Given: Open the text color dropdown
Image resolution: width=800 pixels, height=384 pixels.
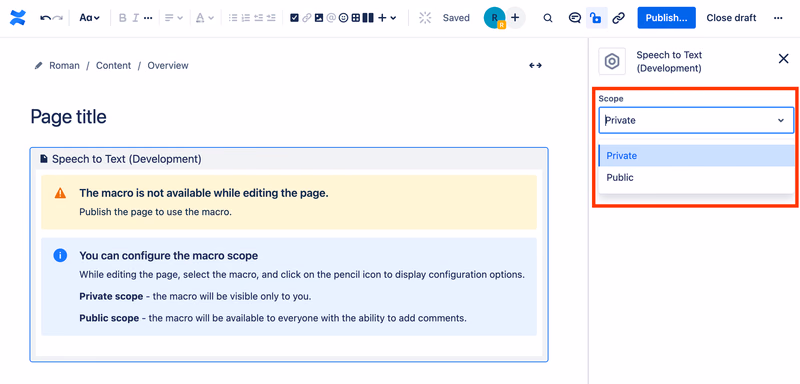Looking at the screenshot, I should tap(205, 18).
